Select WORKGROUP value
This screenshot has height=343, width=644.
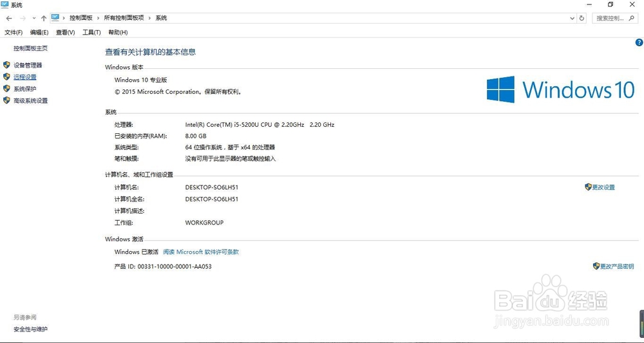205,223
